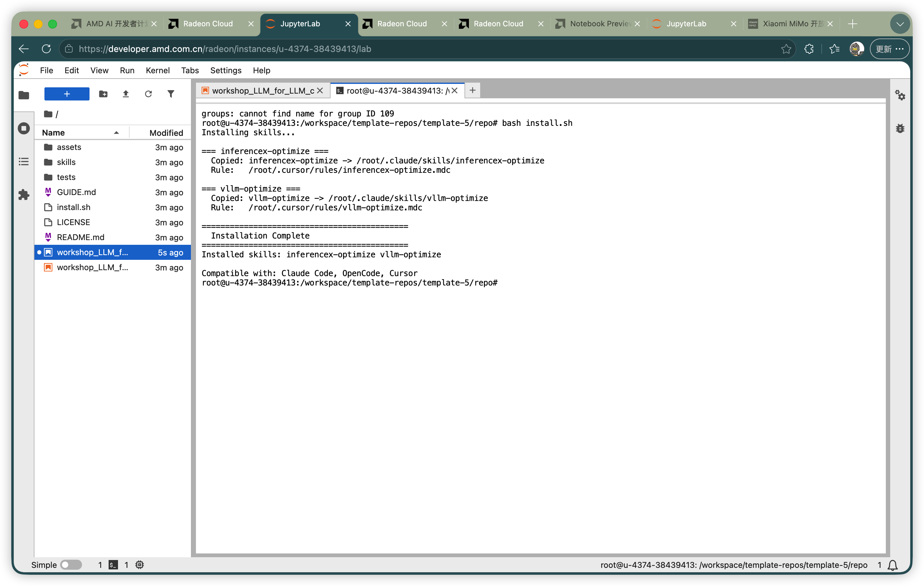Switch to Xiaomi MiMo browser tab
This screenshot has width=924, height=586.
[790, 24]
